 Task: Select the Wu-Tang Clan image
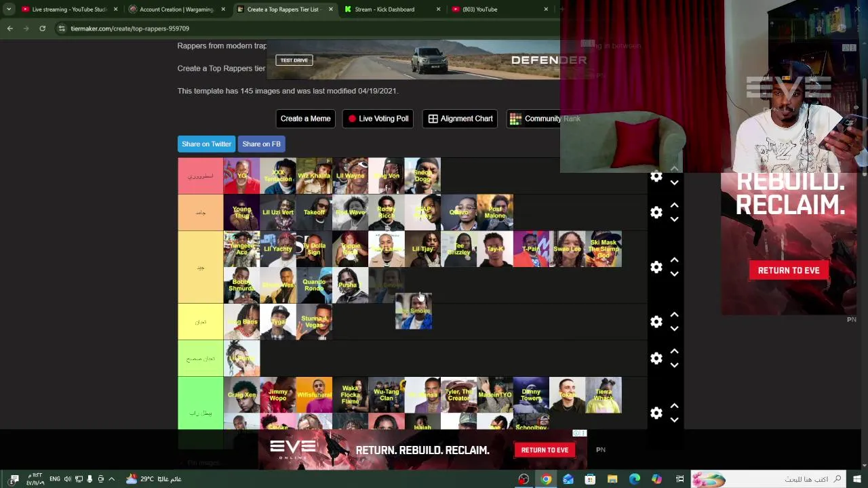(386, 394)
